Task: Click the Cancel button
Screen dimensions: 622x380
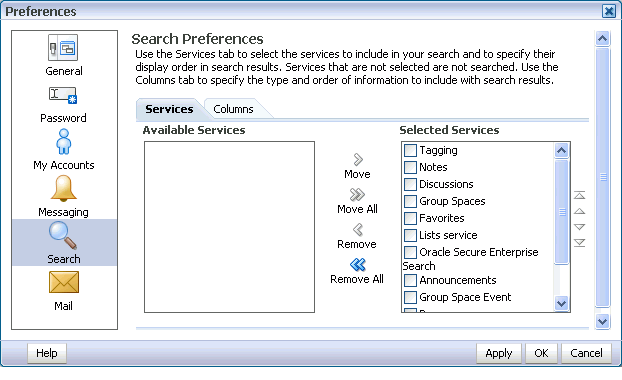Action: (586, 353)
